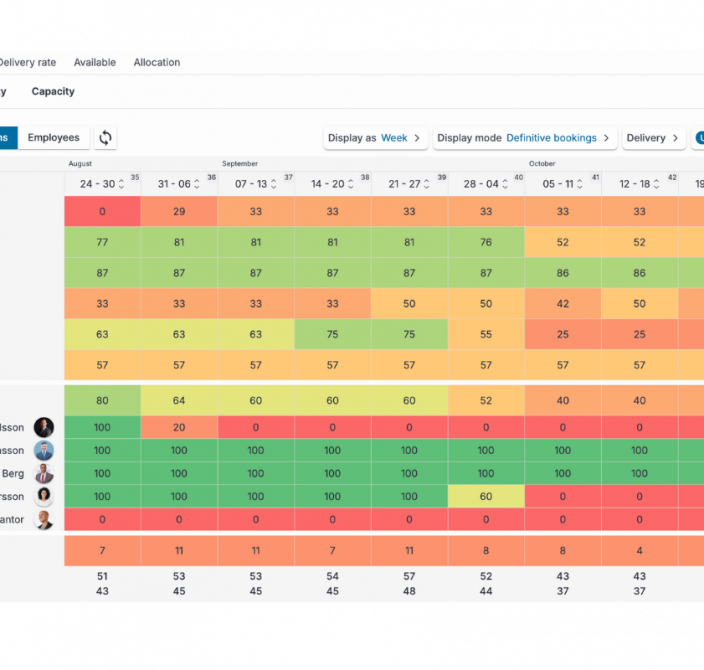
Task: Click yellow cell 60 in rsson row
Action: tap(486, 496)
